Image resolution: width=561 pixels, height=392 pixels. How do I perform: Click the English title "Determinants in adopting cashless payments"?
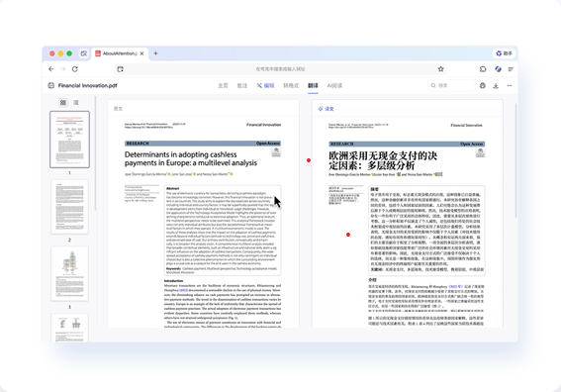tap(191, 158)
